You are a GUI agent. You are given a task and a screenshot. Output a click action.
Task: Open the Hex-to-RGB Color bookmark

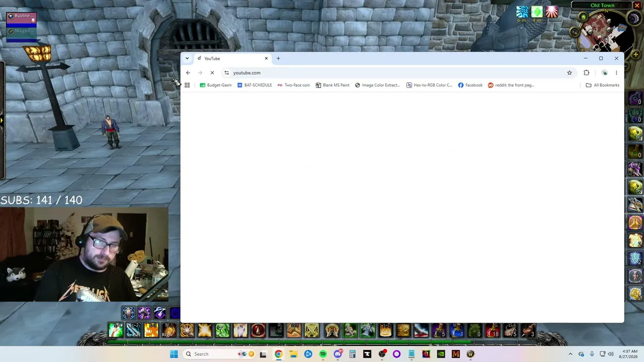[429, 85]
